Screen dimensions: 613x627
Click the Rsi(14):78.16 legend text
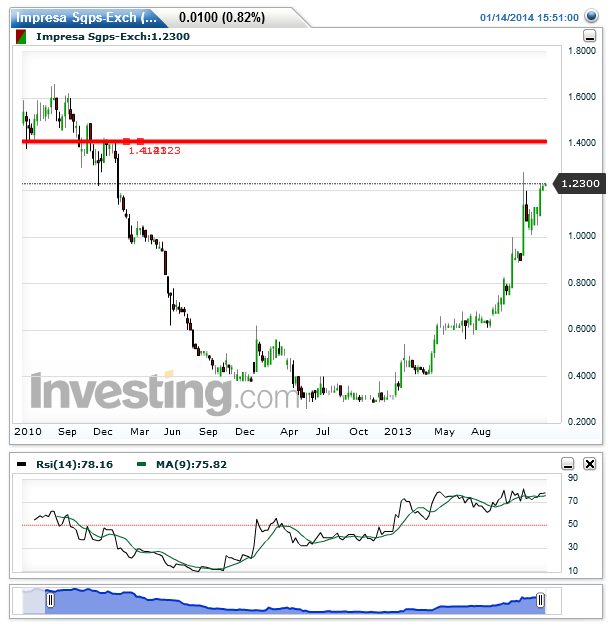pos(74,464)
